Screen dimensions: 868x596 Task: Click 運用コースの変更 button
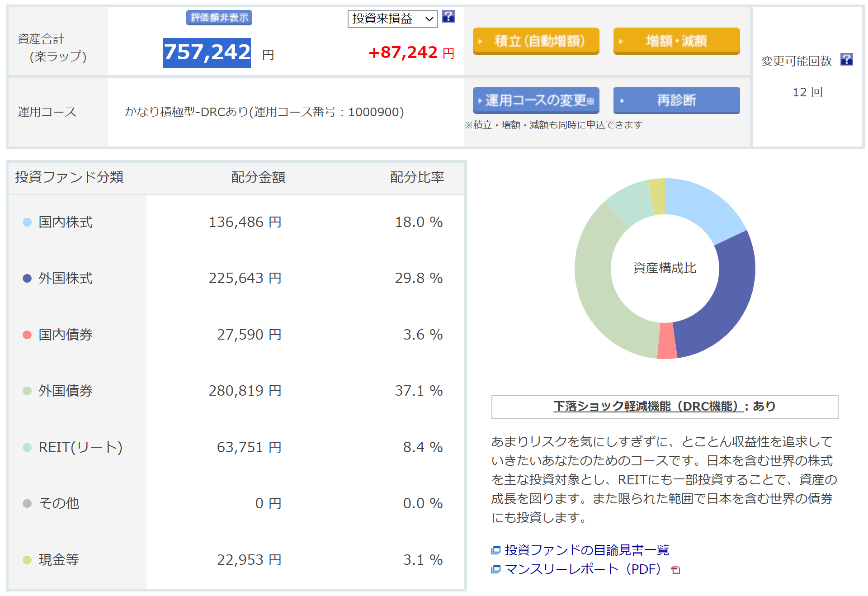536,100
